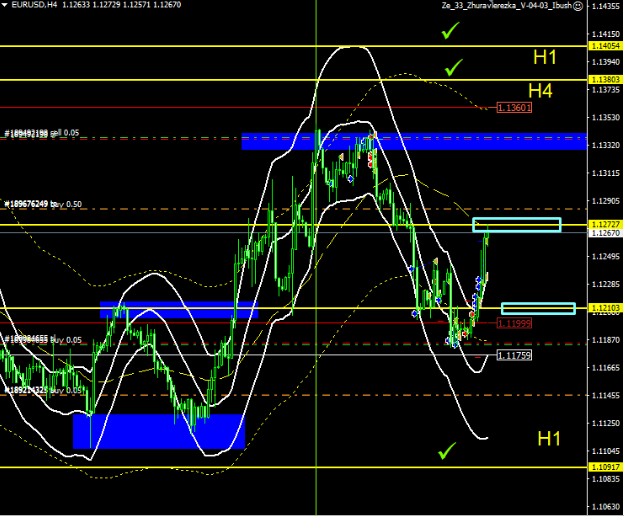Click the checkmark above the 1.10917 line

(447, 451)
